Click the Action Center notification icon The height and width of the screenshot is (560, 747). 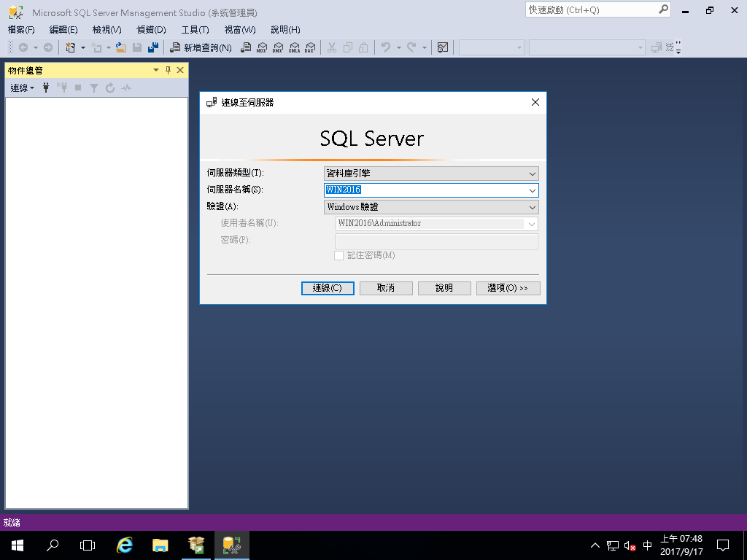(x=723, y=545)
